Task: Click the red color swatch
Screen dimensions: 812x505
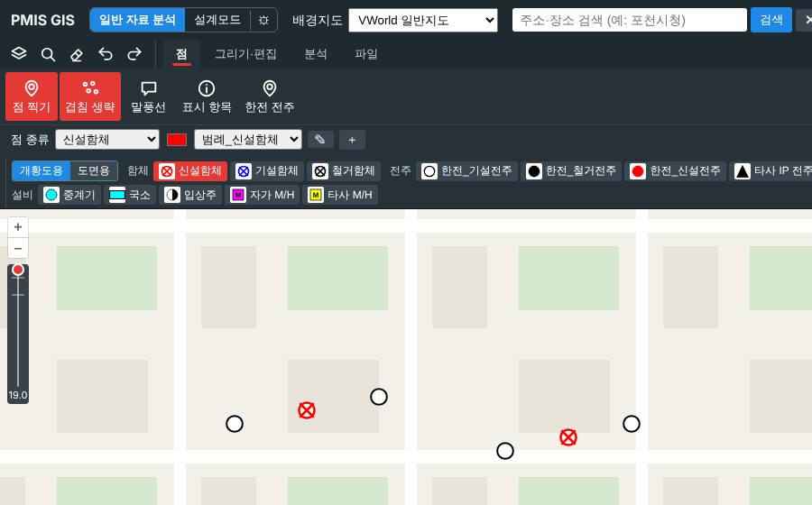Action: click(x=177, y=140)
